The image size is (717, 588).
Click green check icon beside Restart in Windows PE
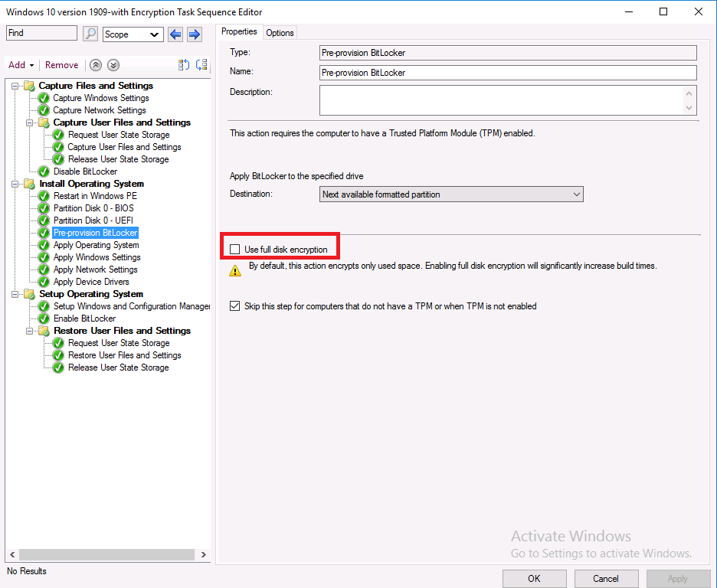[x=44, y=196]
